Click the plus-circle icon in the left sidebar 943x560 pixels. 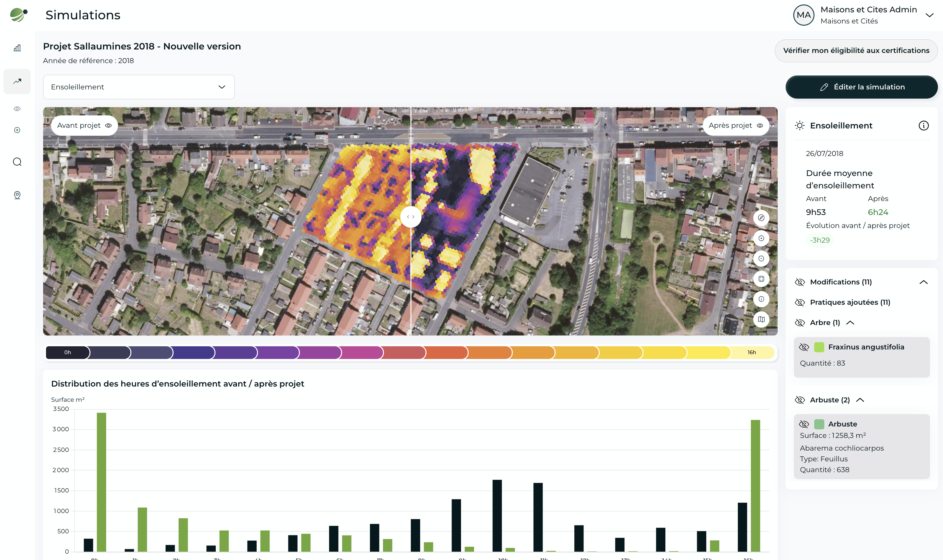click(17, 130)
